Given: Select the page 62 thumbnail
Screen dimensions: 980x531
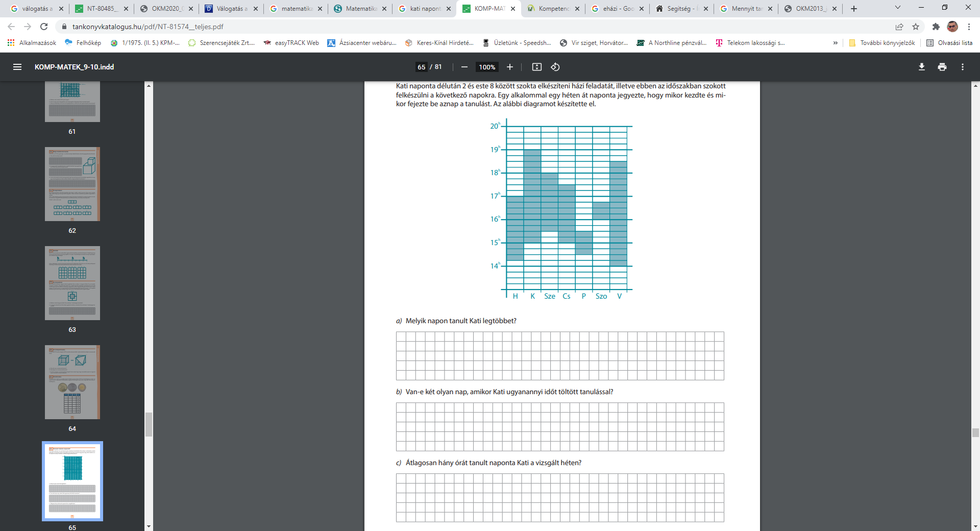Looking at the screenshot, I should pyautogui.click(x=72, y=184).
